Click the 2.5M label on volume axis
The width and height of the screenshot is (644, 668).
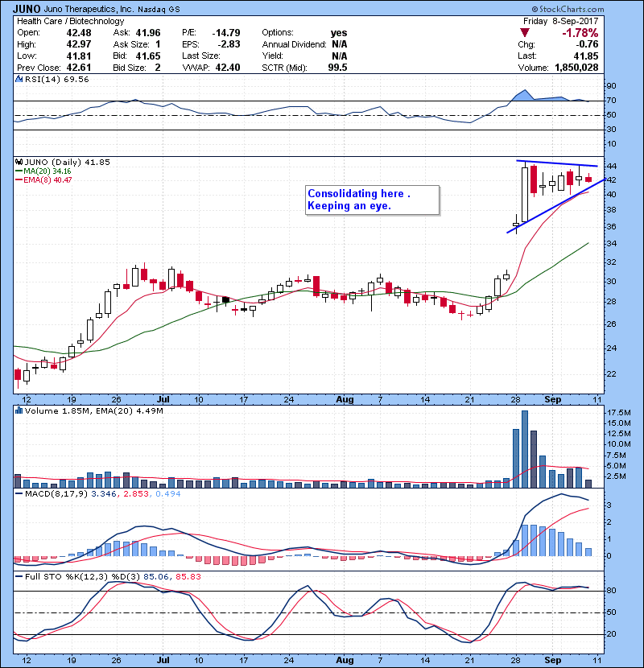click(x=617, y=476)
